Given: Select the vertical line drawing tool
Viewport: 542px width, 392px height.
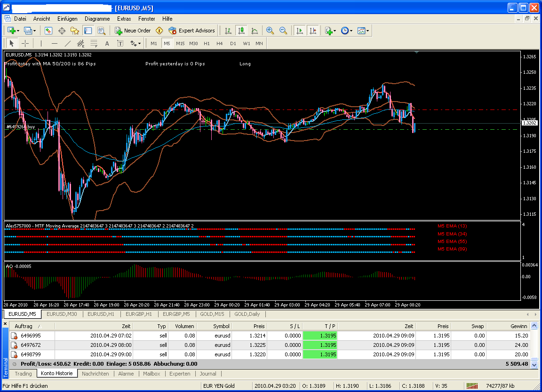Looking at the screenshot, I should pos(41,43).
